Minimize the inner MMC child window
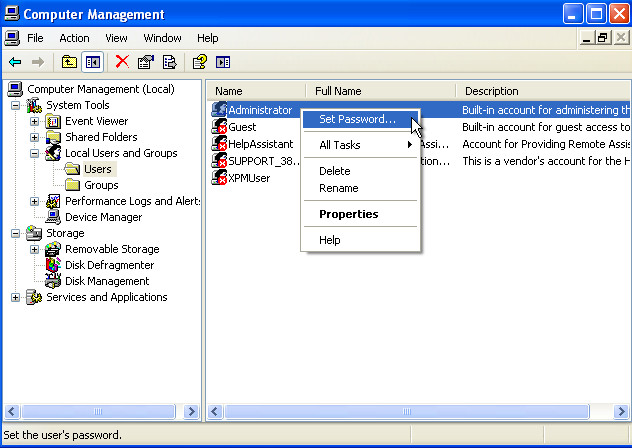The width and height of the screenshot is (632, 448). pyautogui.click(x=587, y=38)
